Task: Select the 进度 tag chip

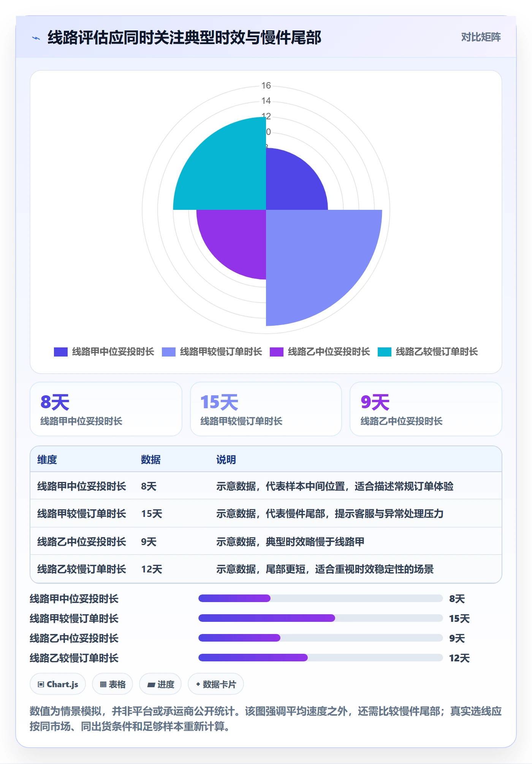Action: tap(160, 684)
